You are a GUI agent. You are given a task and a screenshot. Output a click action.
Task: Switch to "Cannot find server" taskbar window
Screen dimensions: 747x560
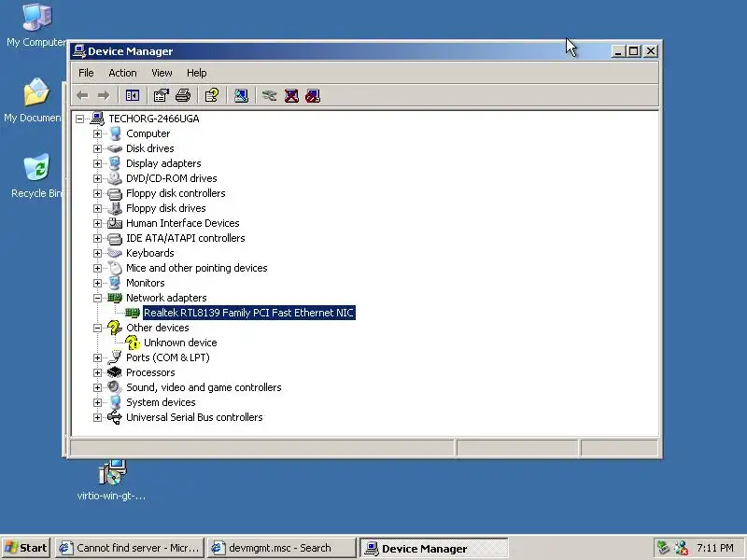point(130,548)
